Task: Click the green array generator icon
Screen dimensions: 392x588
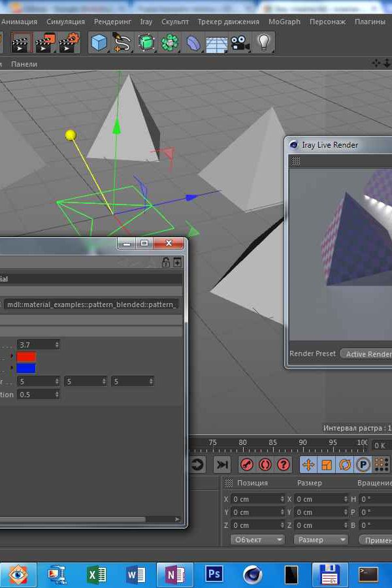Action: click(170, 43)
